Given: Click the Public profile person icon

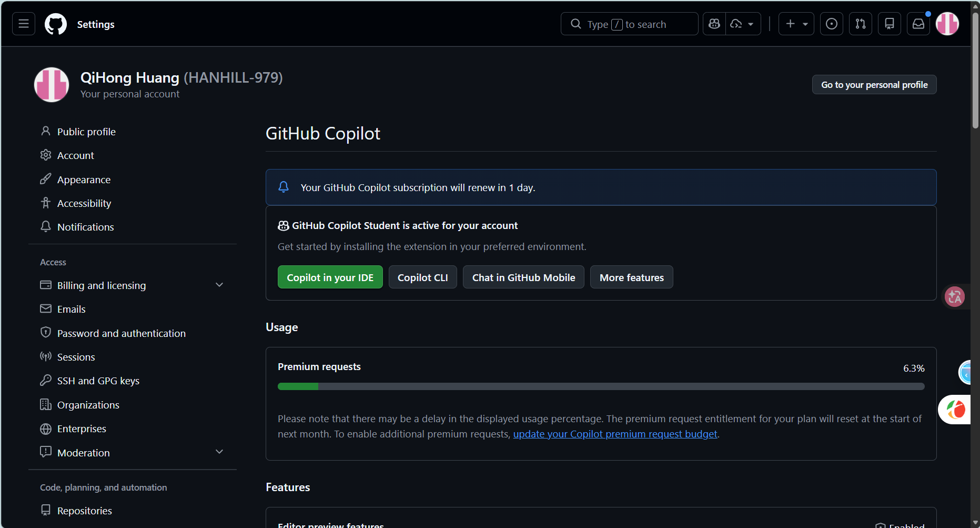Looking at the screenshot, I should tap(46, 131).
